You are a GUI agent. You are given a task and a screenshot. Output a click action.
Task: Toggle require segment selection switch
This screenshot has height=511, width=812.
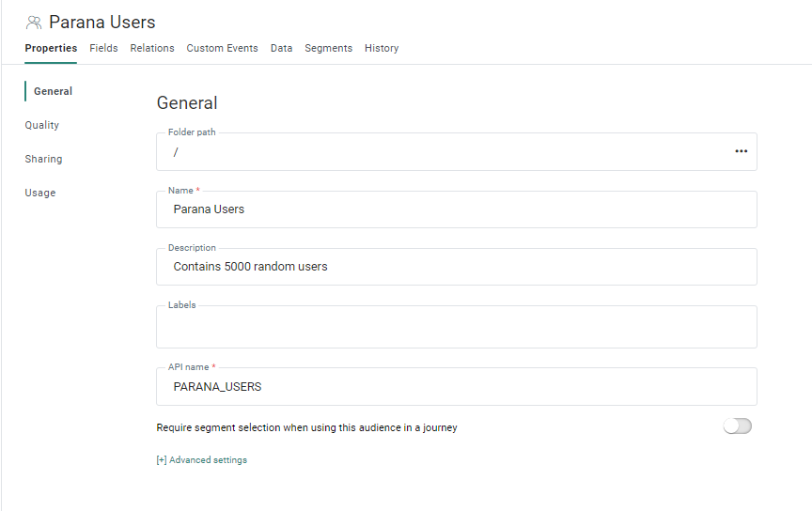click(737, 426)
